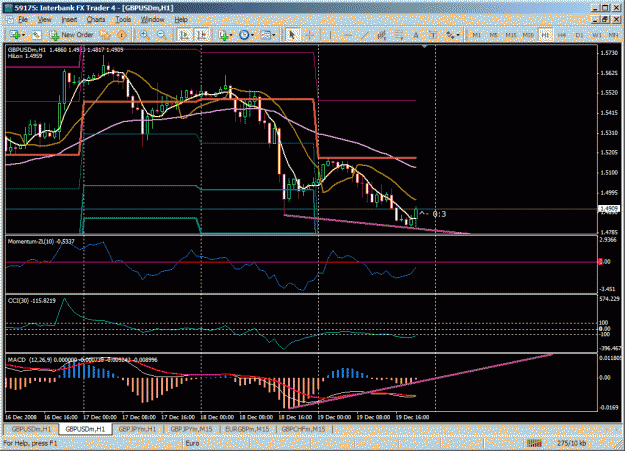Viewport: 625px width, 451px height.
Task: Click the GBPUSDm,H1 quote header text in chart
Action: (66, 50)
